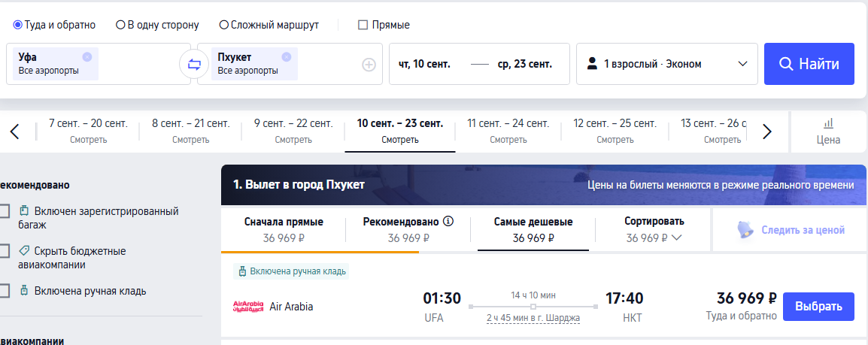Select the Туда и обратно option
The image size is (868, 345).
point(18,25)
